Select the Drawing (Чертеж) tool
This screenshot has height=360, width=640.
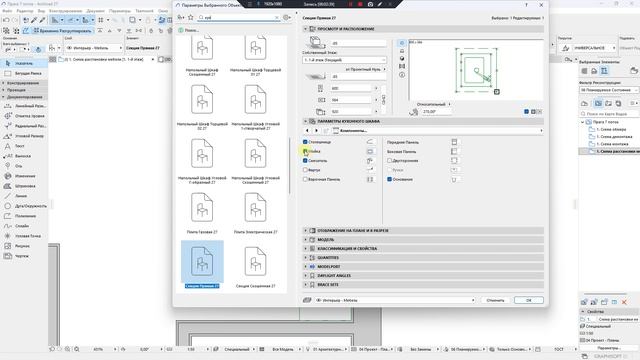[x=24, y=256]
